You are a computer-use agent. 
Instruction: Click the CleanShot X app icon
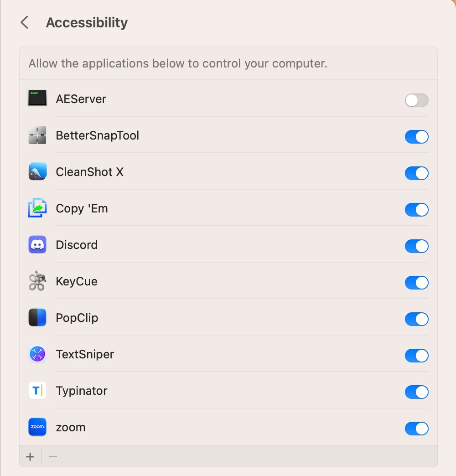[37, 172]
